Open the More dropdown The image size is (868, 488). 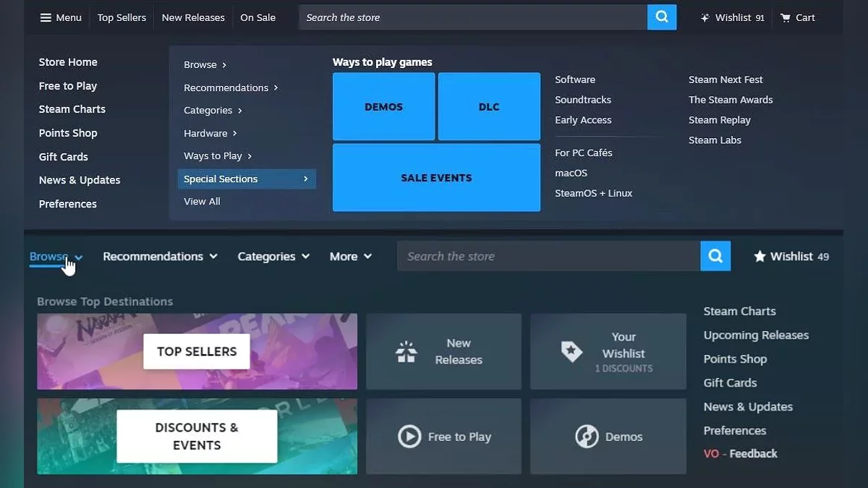[351, 257]
